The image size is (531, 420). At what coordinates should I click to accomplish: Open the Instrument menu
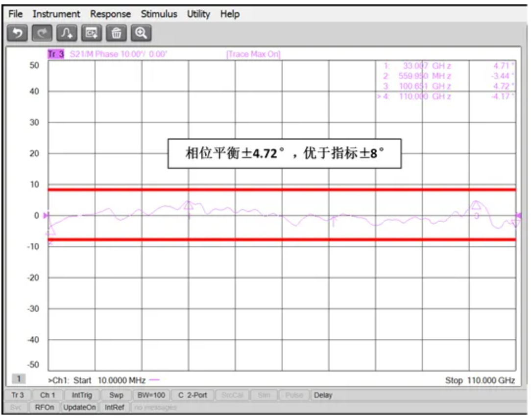(56, 14)
